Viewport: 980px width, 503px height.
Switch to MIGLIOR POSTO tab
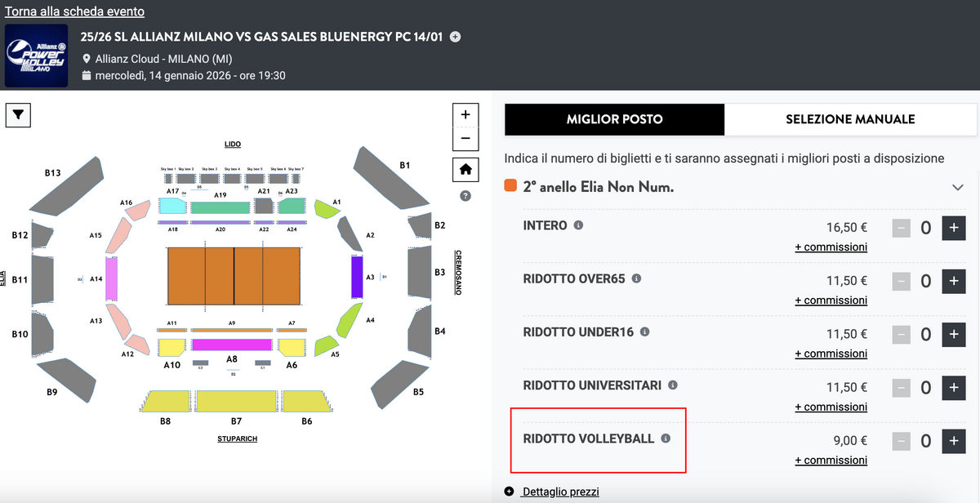tap(614, 119)
